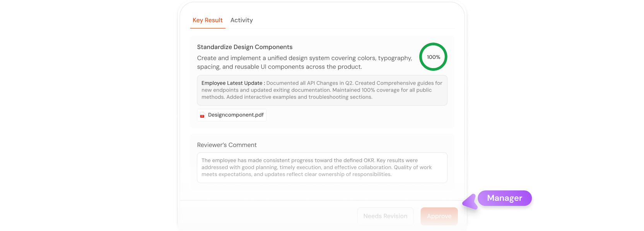Image resolution: width=644 pixels, height=231 pixels.
Task: Click inside the Reviewer's Comment text area
Action: click(322, 167)
